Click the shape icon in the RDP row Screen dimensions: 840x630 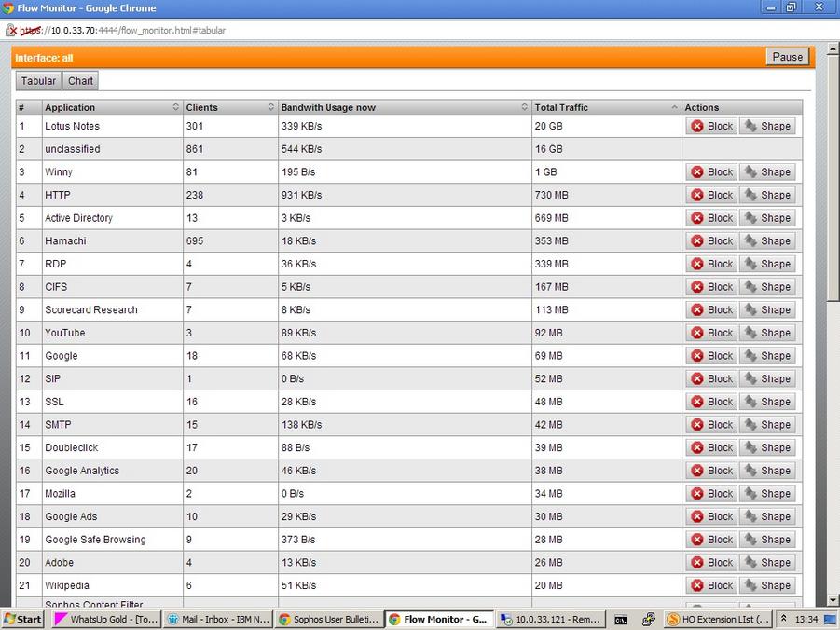click(x=751, y=264)
